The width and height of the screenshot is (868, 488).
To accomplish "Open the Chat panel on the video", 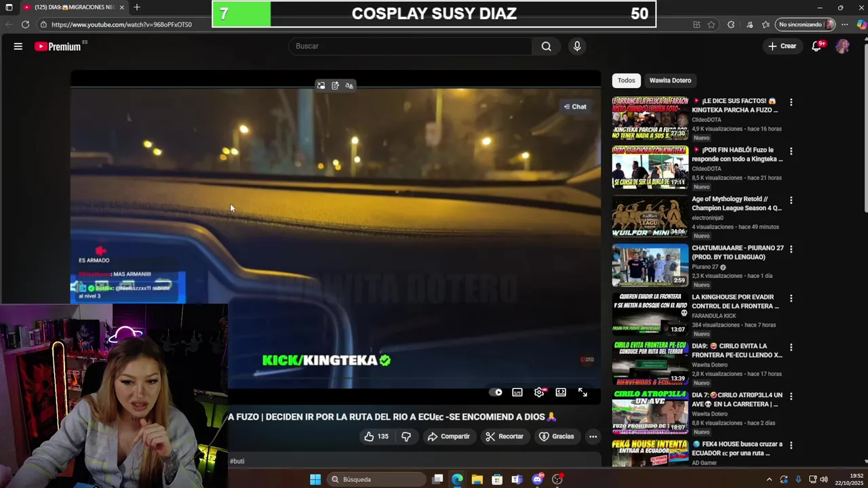I will pyautogui.click(x=575, y=106).
